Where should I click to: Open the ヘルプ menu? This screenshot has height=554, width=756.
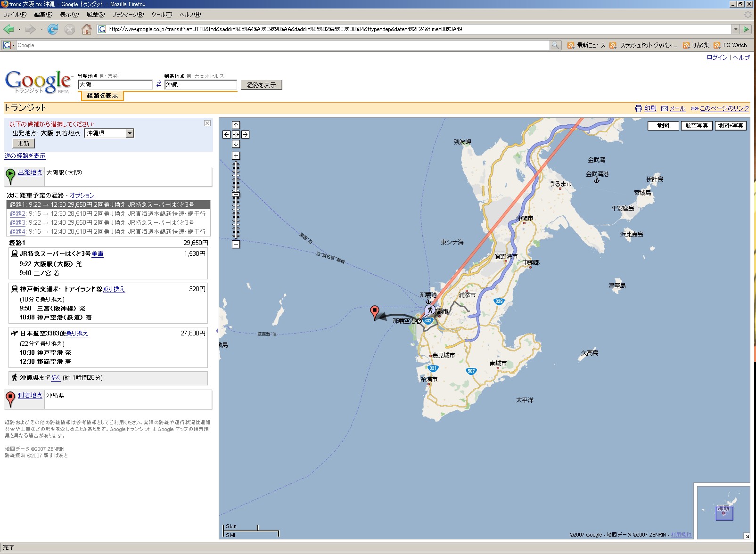[x=190, y=15]
